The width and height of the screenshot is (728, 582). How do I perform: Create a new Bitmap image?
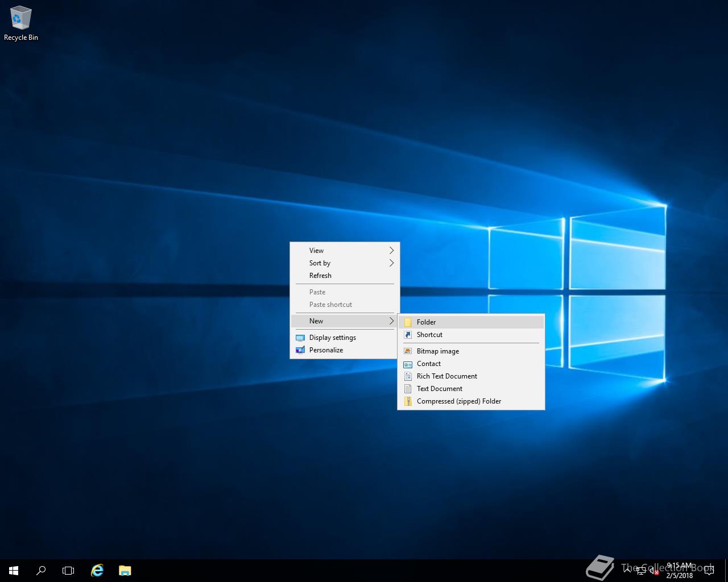tap(471, 351)
